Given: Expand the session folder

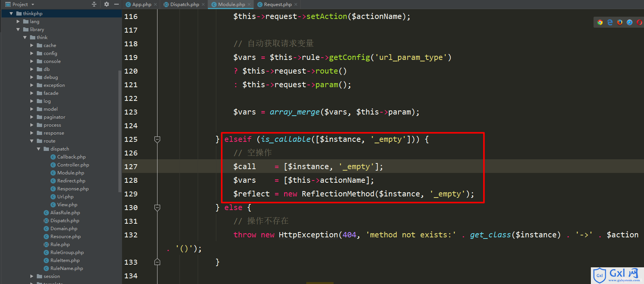Looking at the screenshot, I should (31, 276).
